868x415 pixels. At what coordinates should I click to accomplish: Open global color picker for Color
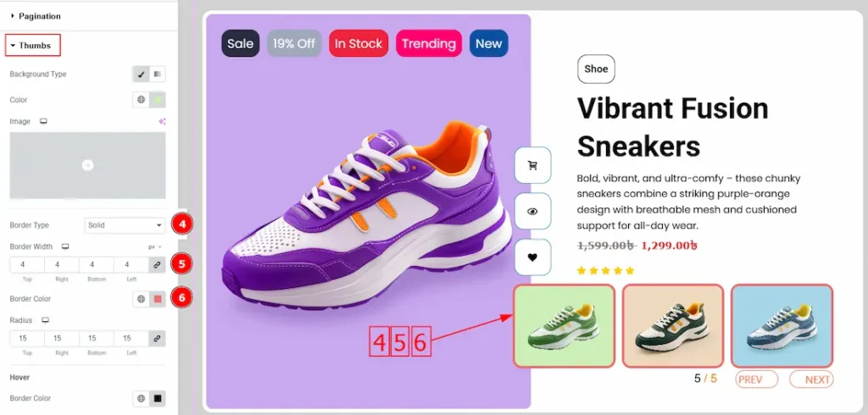tap(142, 100)
